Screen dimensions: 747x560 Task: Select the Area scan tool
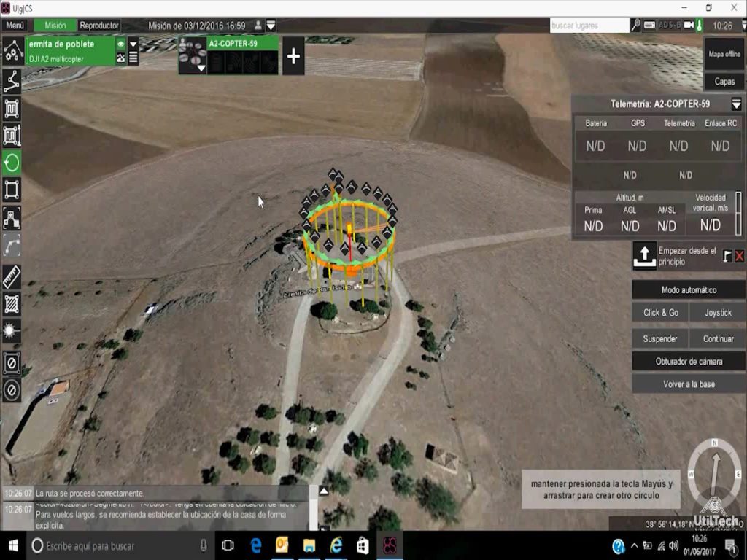coord(12,109)
